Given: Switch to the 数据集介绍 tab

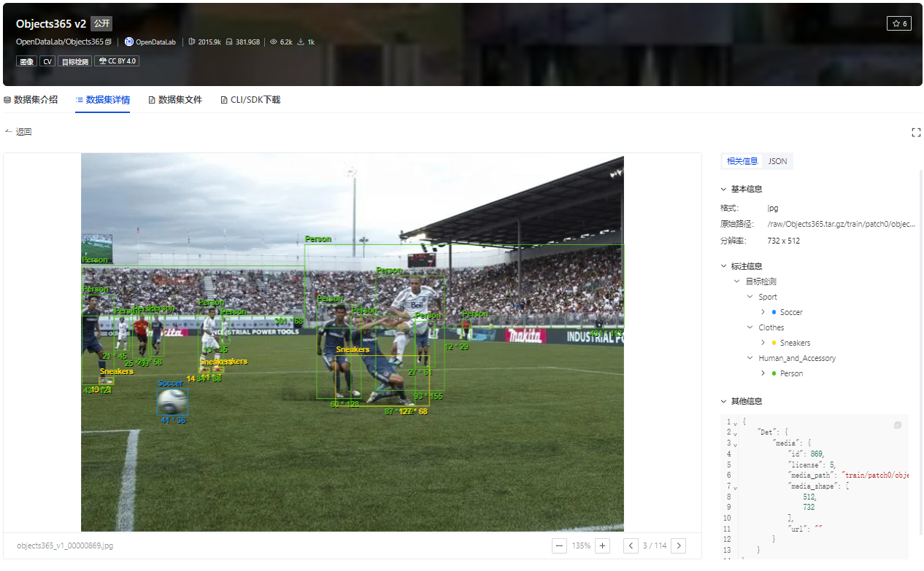Looking at the screenshot, I should click(31, 100).
